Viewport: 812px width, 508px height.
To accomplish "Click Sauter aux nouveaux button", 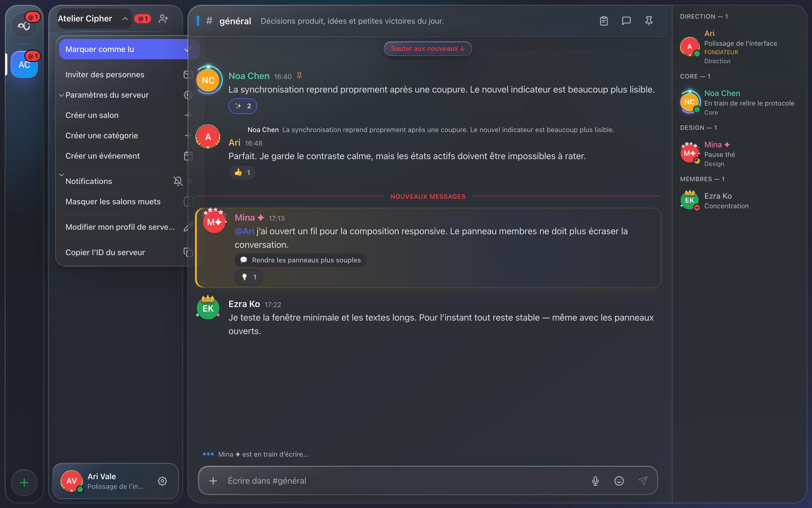I will click(x=428, y=48).
